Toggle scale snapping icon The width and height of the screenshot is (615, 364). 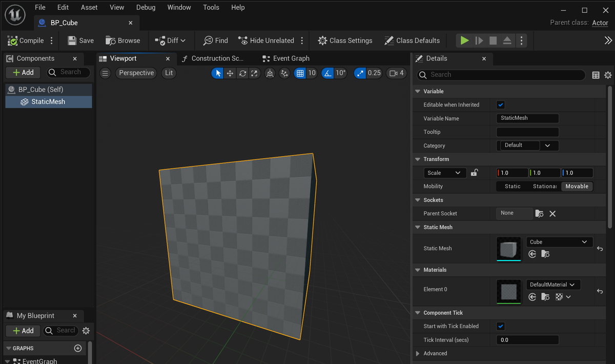pyautogui.click(x=360, y=73)
